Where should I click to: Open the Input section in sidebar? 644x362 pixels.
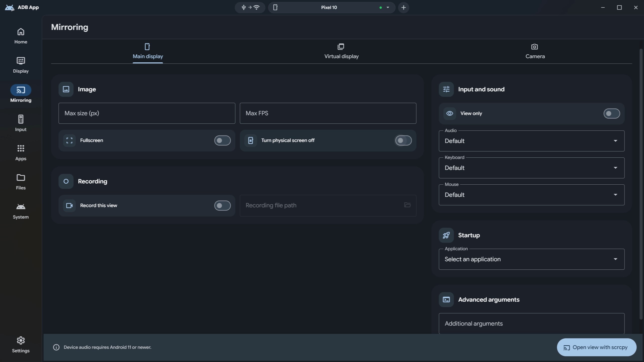pos(21,124)
